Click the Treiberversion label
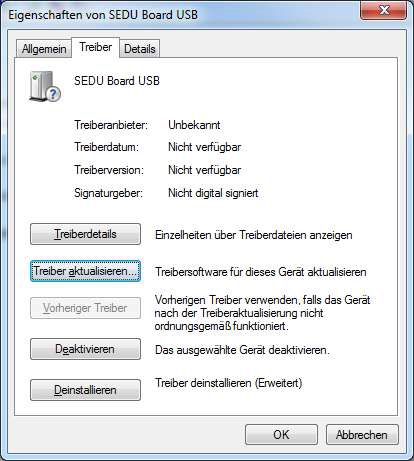This screenshot has height=461, width=414. [x=109, y=170]
